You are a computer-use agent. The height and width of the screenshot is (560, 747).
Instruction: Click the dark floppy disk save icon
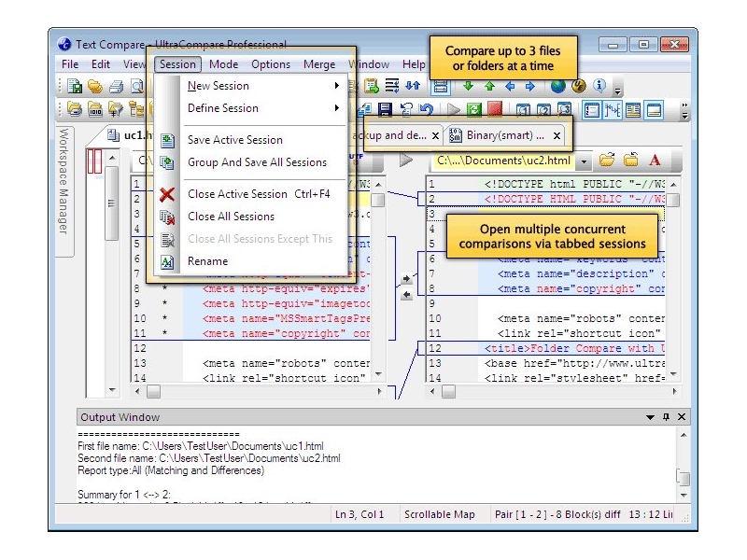coord(385,109)
